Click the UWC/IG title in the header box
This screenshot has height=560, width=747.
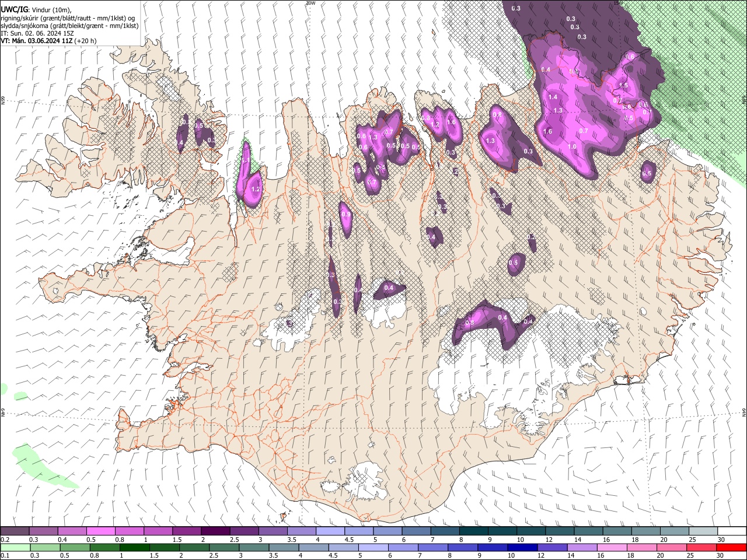(x=14, y=10)
